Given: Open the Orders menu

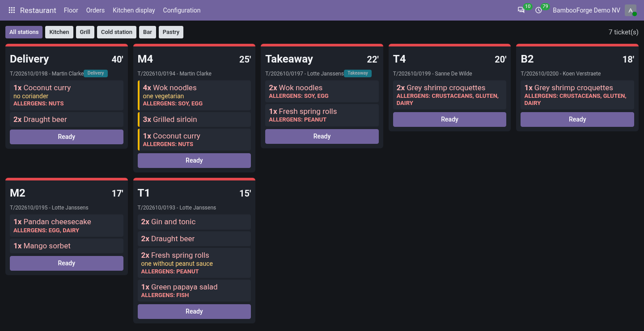Looking at the screenshot, I should pyautogui.click(x=95, y=10).
